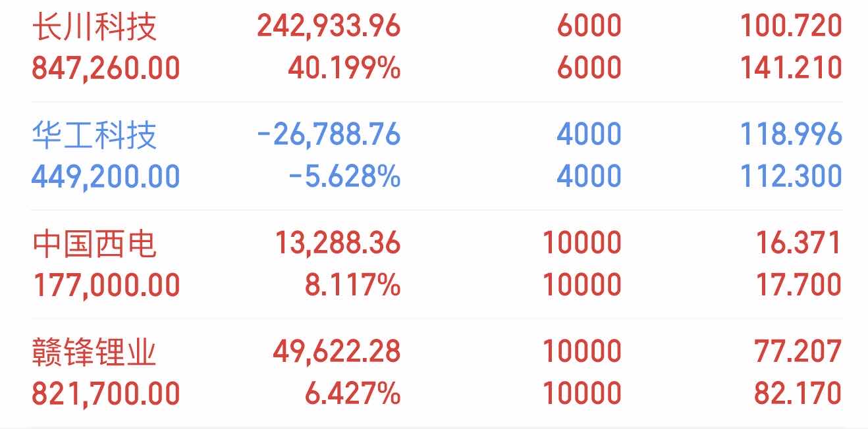Select cost price 16.371

pyautogui.click(x=798, y=243)
